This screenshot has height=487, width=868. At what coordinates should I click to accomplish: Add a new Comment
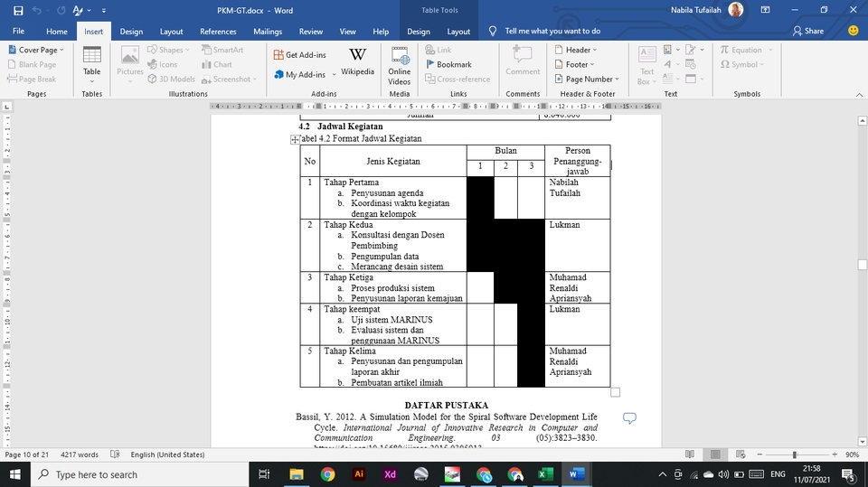[523, 61]
